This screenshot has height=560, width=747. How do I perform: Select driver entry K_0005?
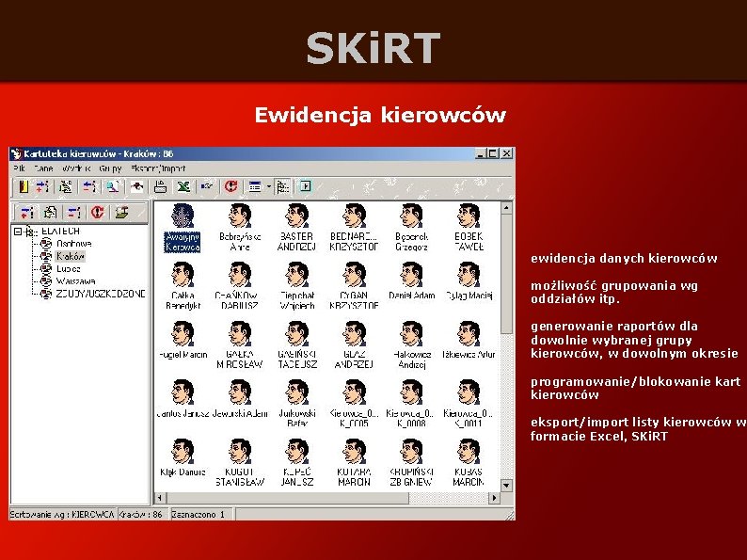(x=354, y=404)
